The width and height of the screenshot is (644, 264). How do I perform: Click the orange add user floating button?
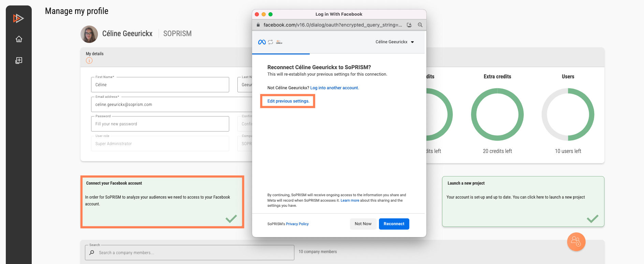click(576, 242)
